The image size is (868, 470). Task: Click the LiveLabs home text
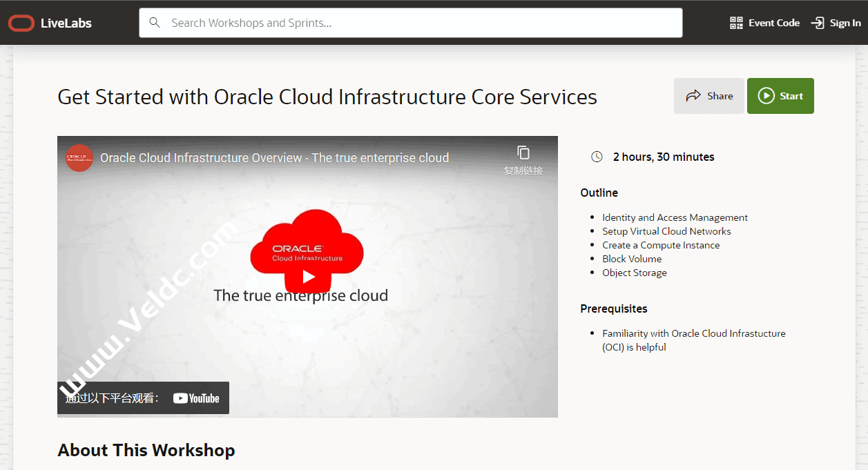coord(66,23)
